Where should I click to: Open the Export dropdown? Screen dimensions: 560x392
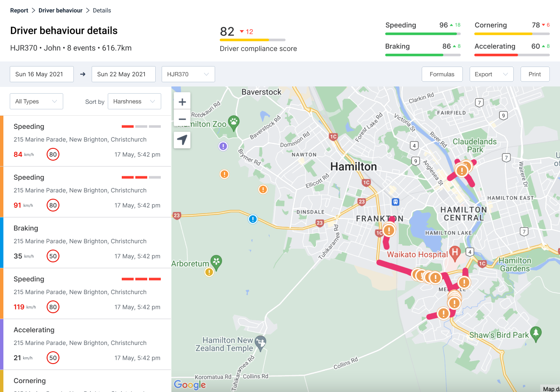tap(492, 74)
